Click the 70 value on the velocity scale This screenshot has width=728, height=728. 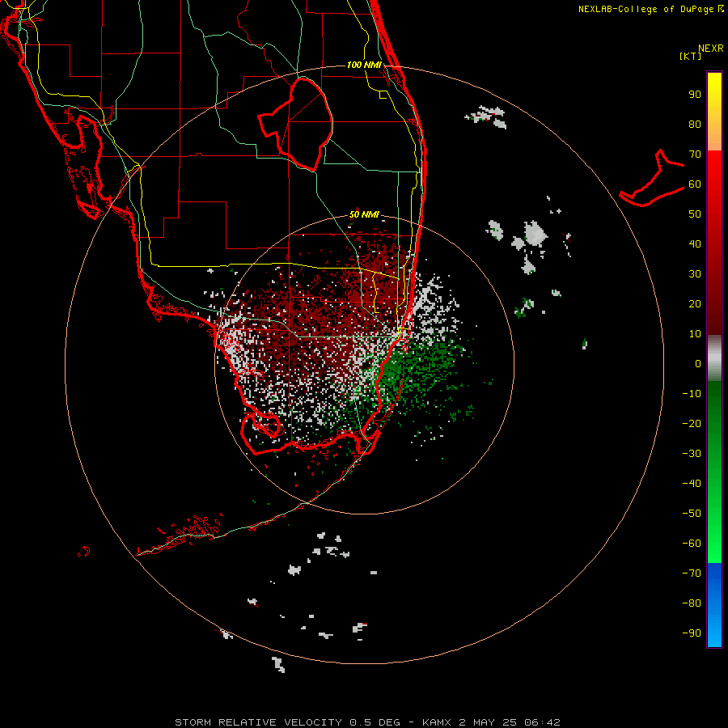click(x=695, y=154)
